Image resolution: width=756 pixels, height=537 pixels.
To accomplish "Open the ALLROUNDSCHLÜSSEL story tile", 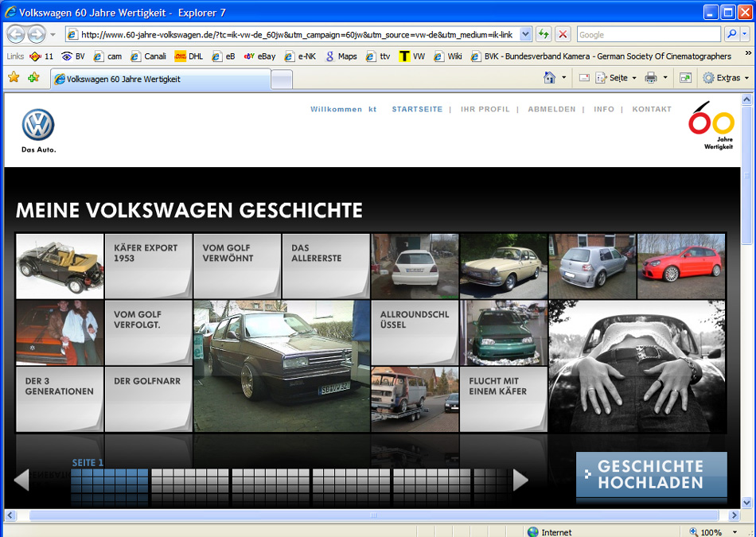I will point(415,333).
